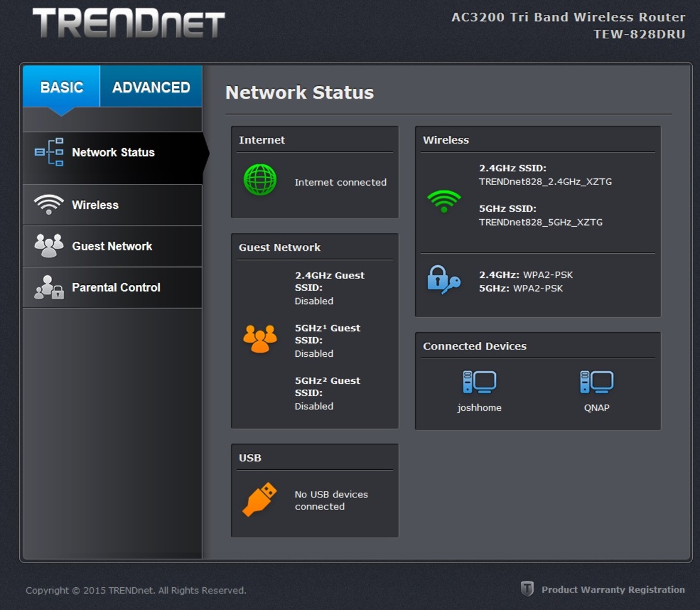Select the QNAP device icon
The height and width of the screenshot is (610, 700).
click(596, 383)
